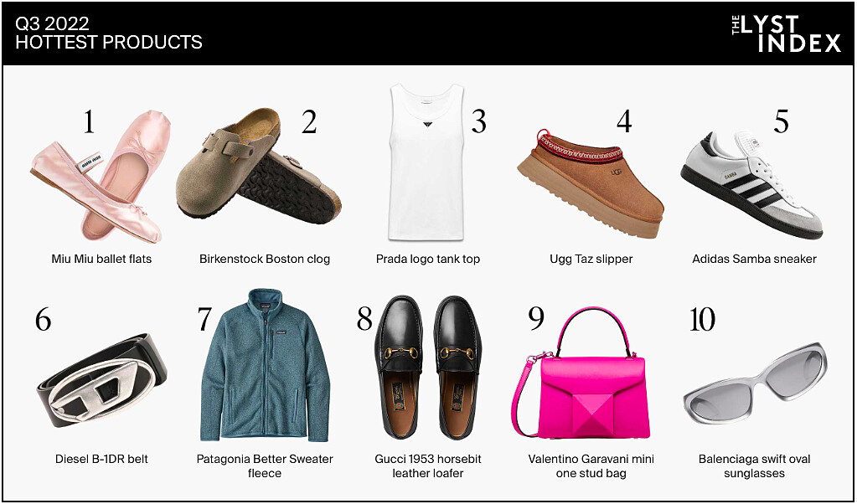The height and width of the screenshot is (504, 857).
Task: Click the 'Diesel B-1DR belt' label
Action: [101, 460]
